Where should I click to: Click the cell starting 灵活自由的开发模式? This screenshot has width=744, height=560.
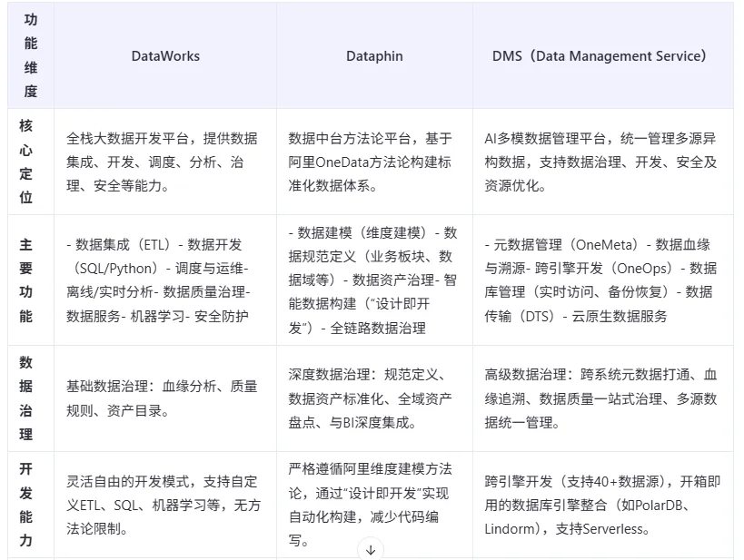click(165, 505)
